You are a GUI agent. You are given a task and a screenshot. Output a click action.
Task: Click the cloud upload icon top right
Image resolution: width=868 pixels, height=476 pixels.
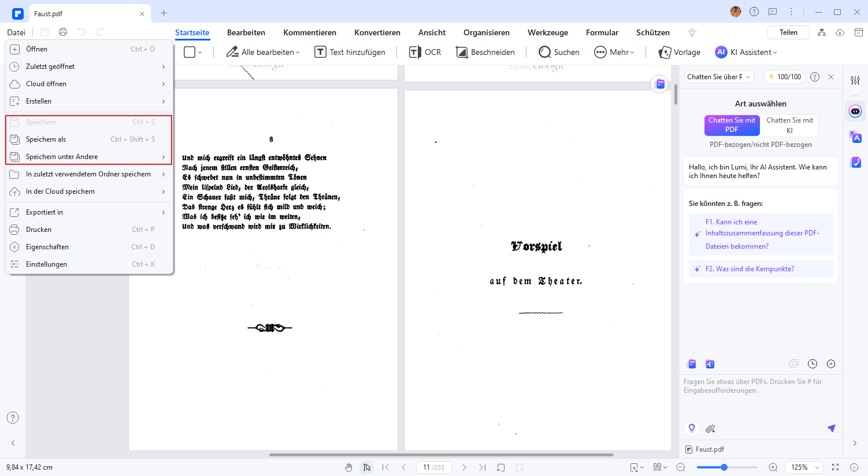pos(840,32)
